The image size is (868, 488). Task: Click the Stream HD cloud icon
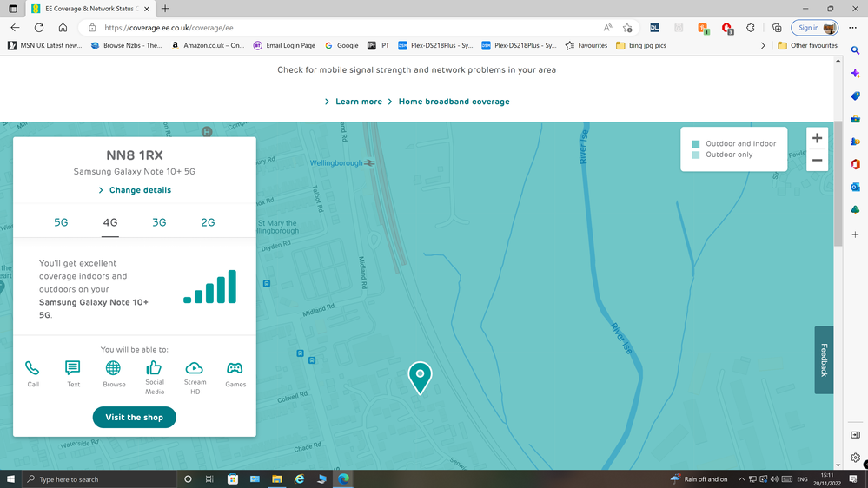tap(195, 368)
